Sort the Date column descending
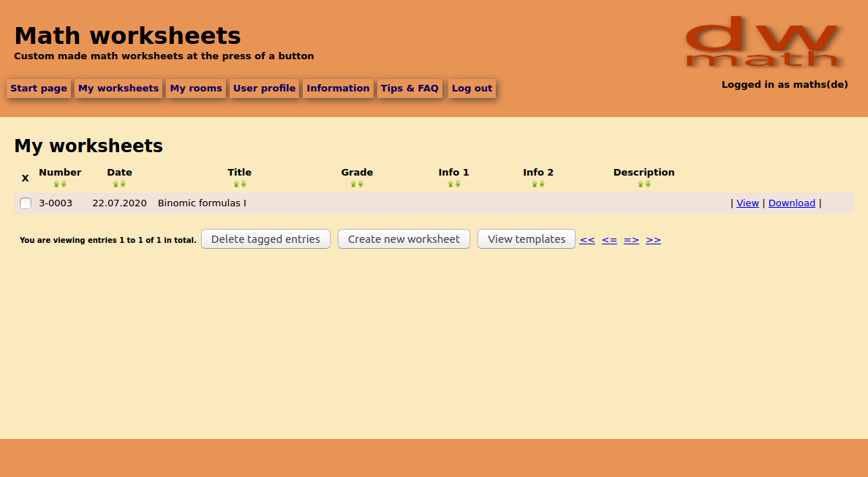This screenshot has width=868, height=477. (x=122, y=183)
